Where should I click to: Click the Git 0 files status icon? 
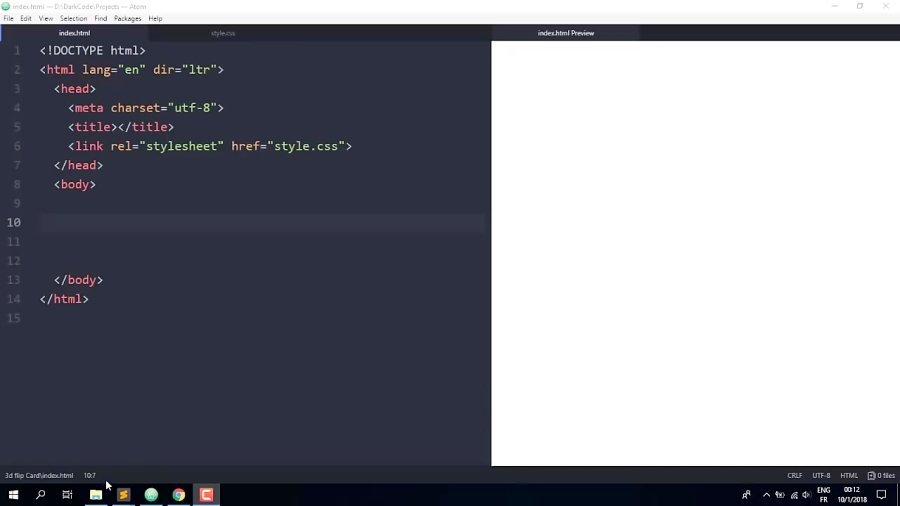click(x=881, y=476)
